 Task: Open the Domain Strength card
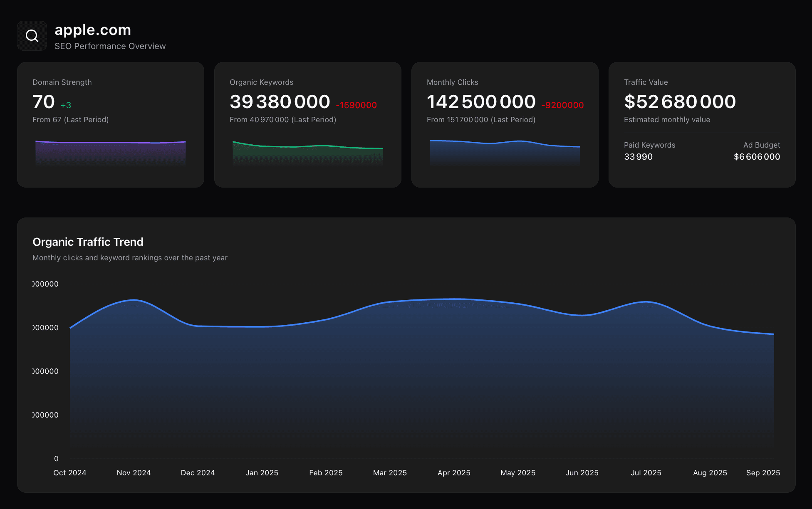coord(110,124)
